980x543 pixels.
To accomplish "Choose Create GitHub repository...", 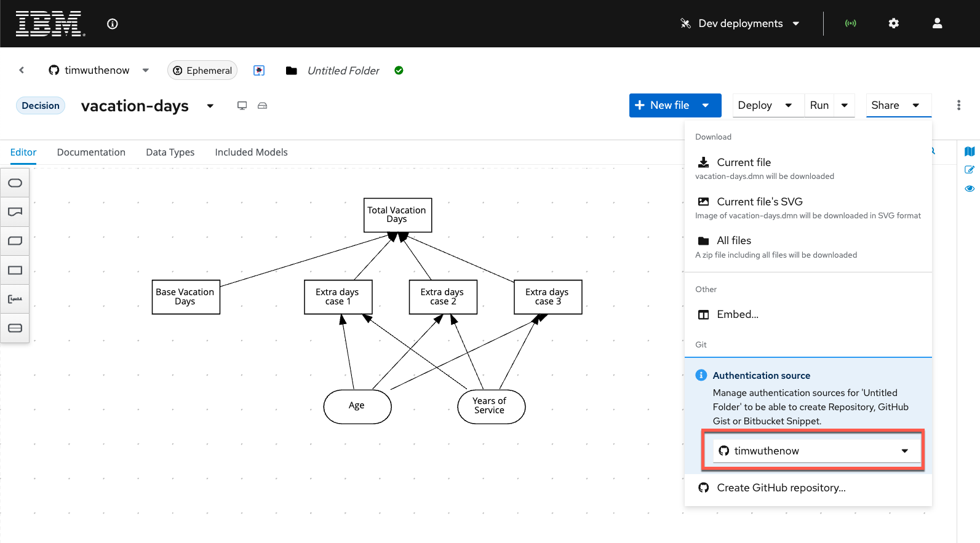I will (x=808, y=488).
